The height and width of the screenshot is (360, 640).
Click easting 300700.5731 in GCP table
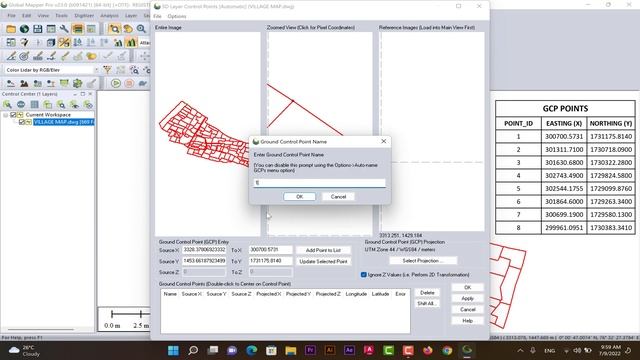click(564, 136)
